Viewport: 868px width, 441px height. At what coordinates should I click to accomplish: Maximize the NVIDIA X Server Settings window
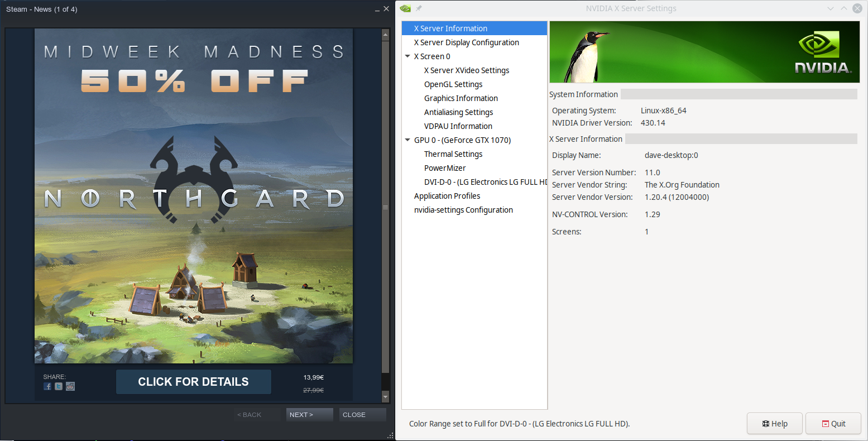tap(844, 8)
